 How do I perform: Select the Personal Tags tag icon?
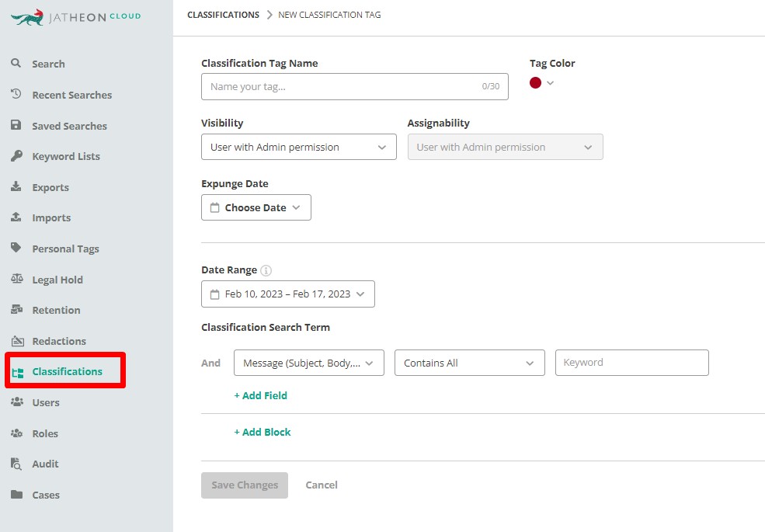coord(16,248)
